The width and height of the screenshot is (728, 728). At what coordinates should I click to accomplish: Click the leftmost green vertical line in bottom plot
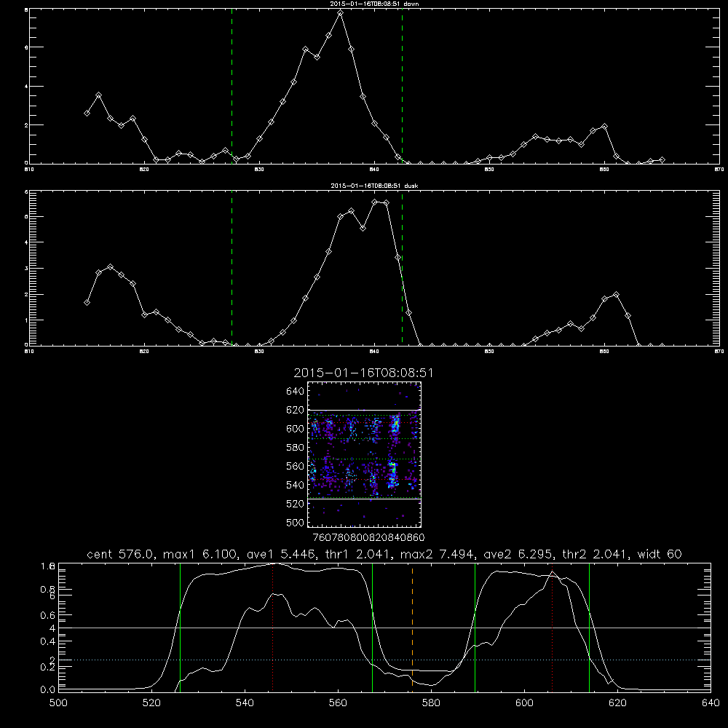coord(180,628)
